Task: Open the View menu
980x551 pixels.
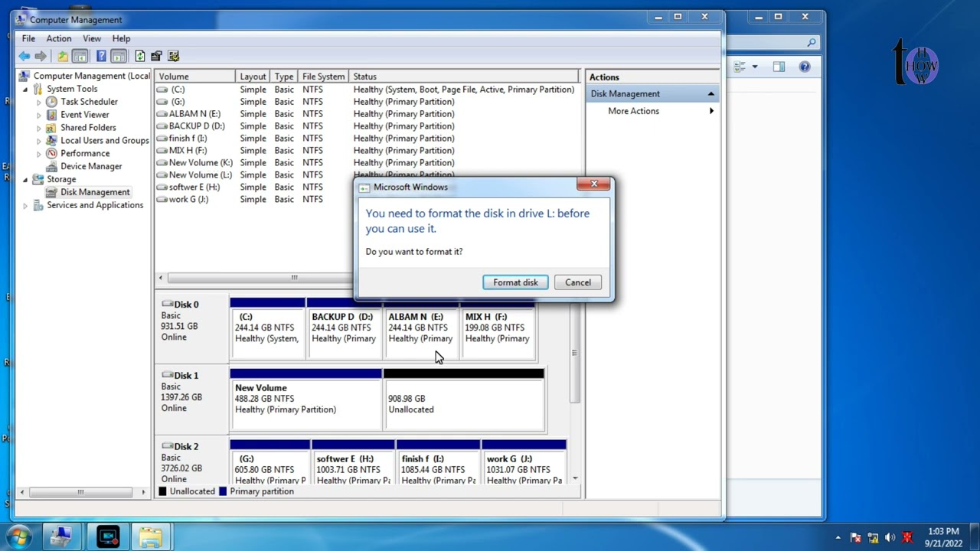Action: (92, 38)
